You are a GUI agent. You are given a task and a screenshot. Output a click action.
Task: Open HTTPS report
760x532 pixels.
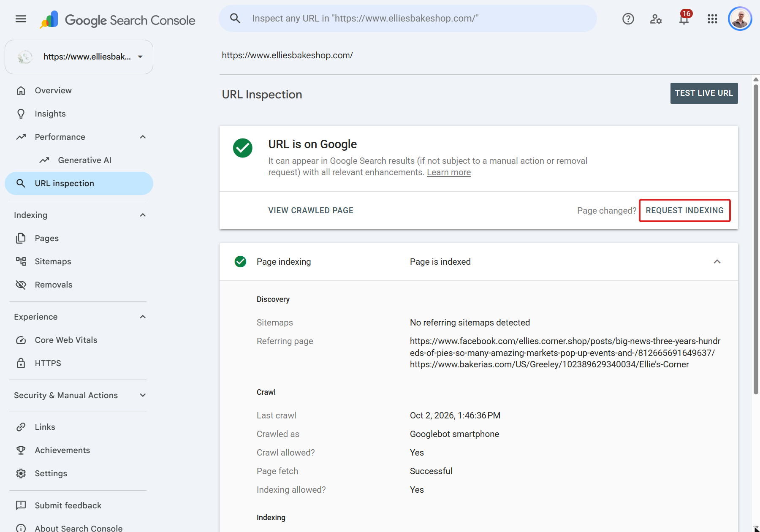(x=79, y=363)
